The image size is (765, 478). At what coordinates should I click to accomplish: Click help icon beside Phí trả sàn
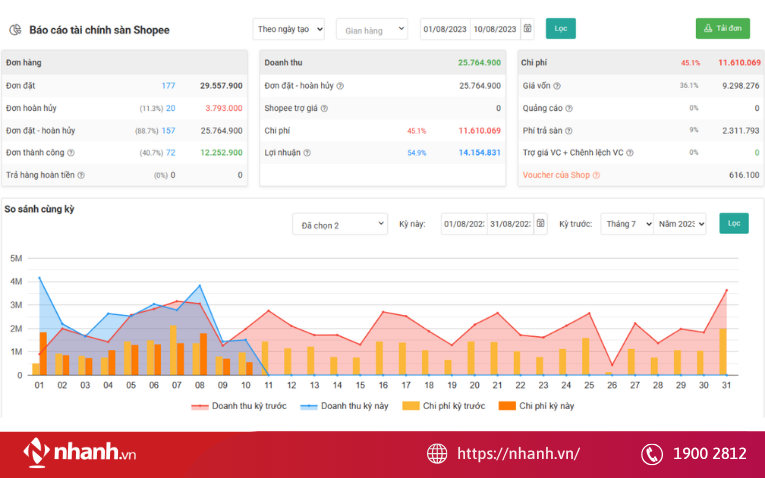[568, 131]
